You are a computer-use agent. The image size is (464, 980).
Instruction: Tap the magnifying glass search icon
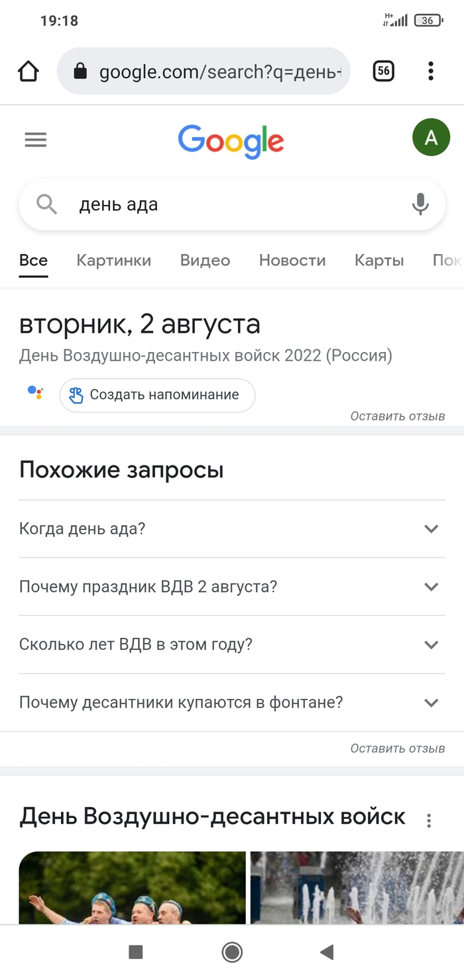tap(46, 204)
